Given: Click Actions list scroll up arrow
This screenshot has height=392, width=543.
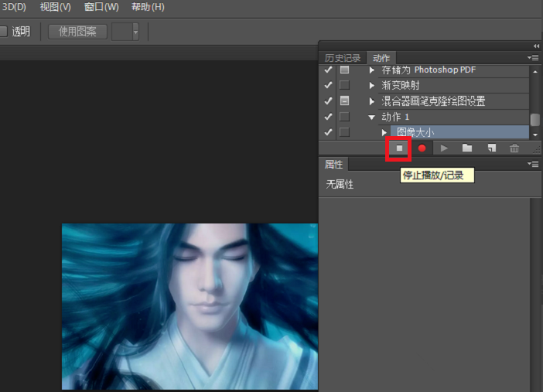Looking at the screenshot, I should (x=535, y=71).
